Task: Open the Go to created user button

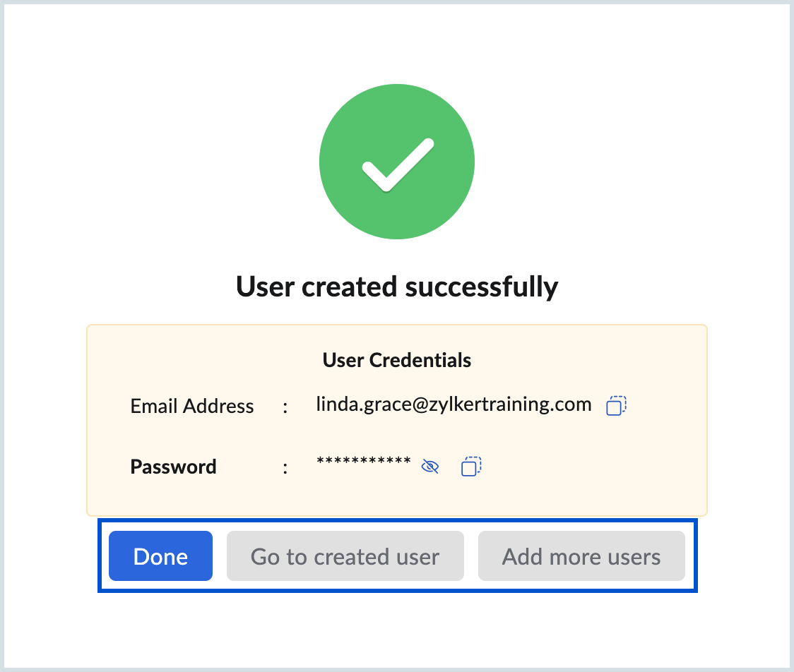Action: pos(345,556)
